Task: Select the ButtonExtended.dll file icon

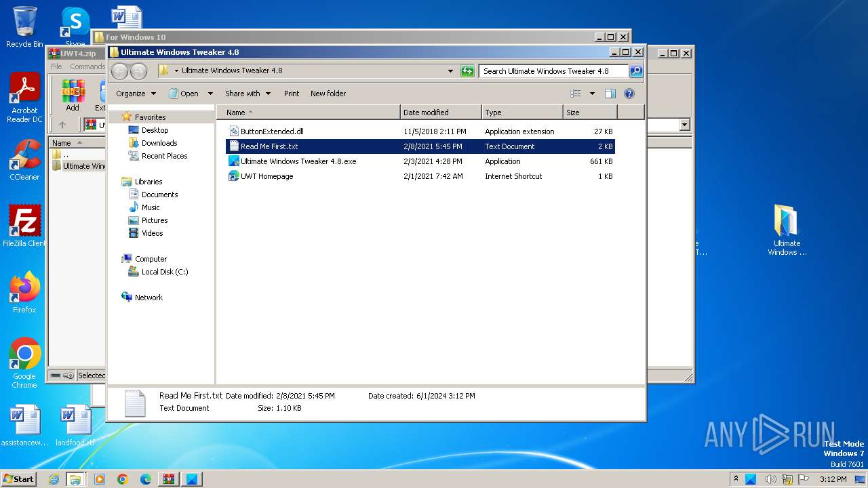Action: pos(234,131)
